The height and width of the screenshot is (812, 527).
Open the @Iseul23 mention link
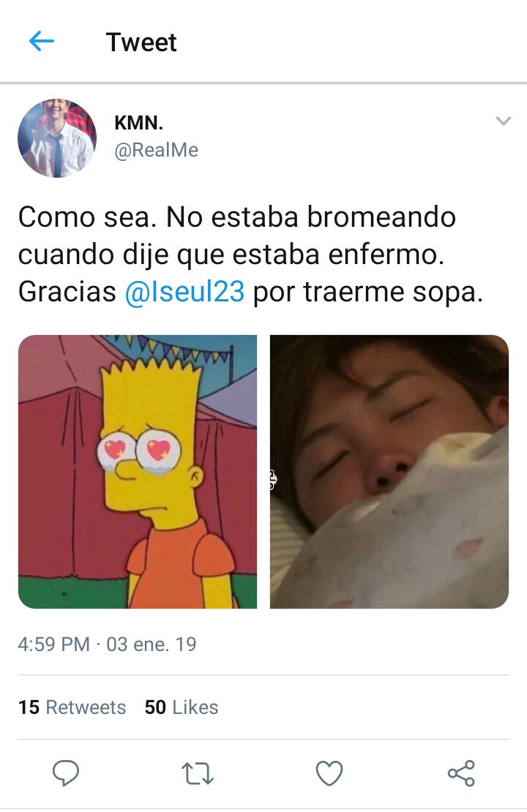pyautogui.click(x=184, y=292)
